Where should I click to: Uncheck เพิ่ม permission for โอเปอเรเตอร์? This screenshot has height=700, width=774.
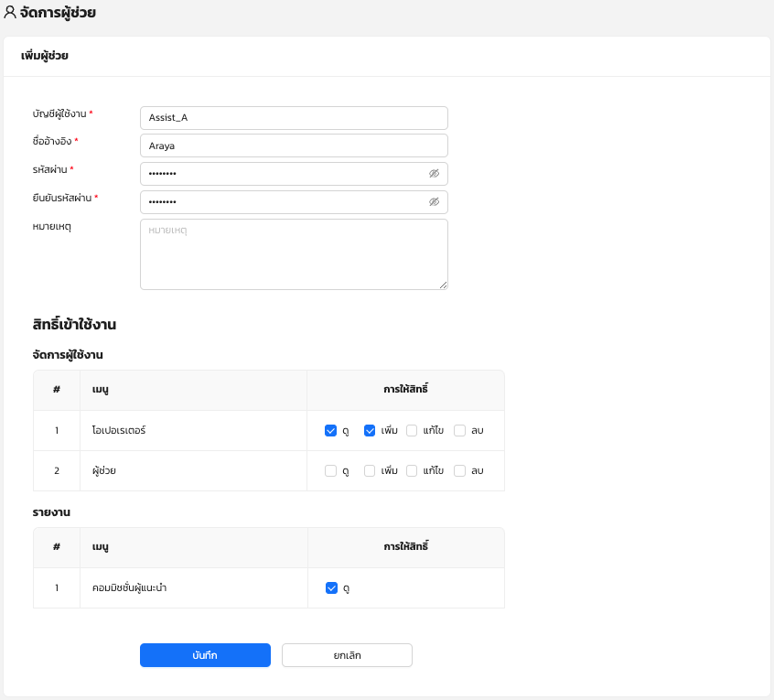(x=371, y=431)
